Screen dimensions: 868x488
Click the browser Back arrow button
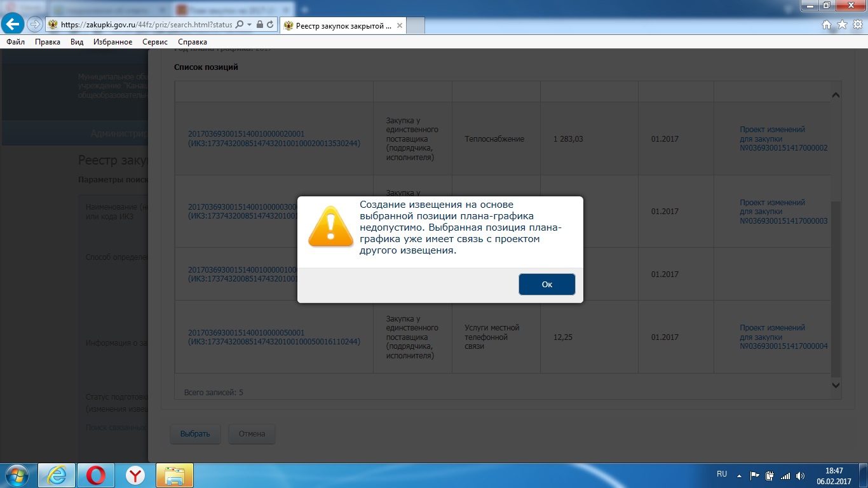coord(13,25)
